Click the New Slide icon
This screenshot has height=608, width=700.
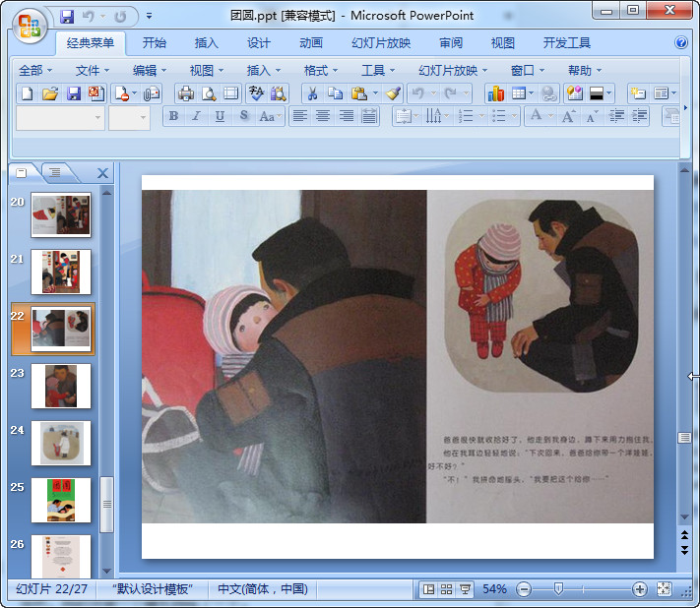638,93
